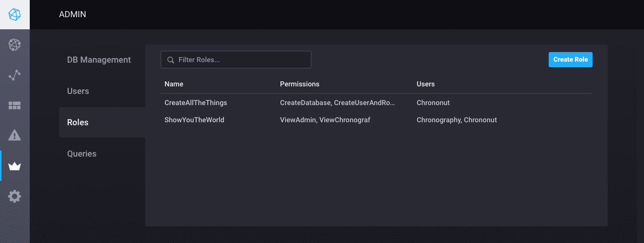
Task: Open Chrononut users cell for CreateAllTheThings
Action: click(x=433, y=103)
